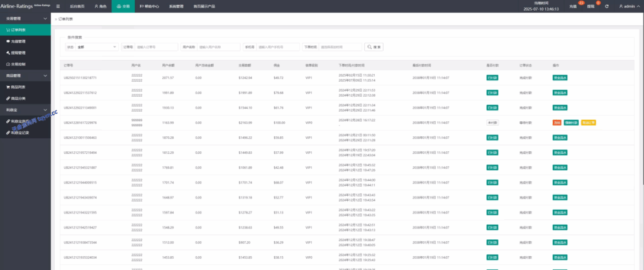Screen dimensions: 644x270
Task: Open the 订单列表 cart item in sidebar
Action: pyautogui.click(x=25, y=30)
